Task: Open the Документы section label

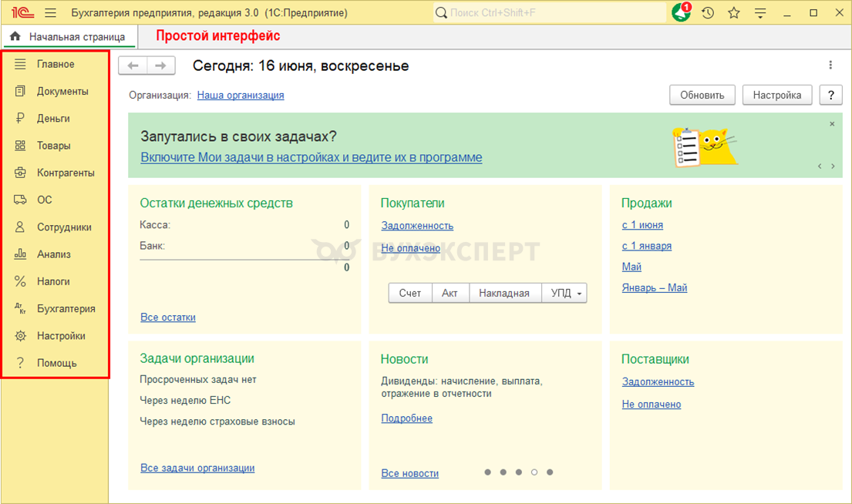Action: coord(62,91)
